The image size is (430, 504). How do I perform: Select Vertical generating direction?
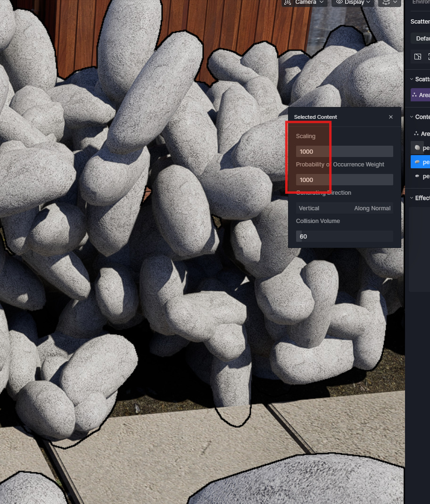(x=309, y=208)
